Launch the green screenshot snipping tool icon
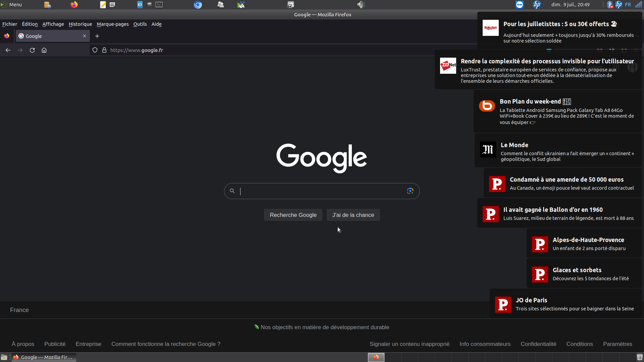The width and height of the screenshot is (644, 362). click(x=241, y=5)
